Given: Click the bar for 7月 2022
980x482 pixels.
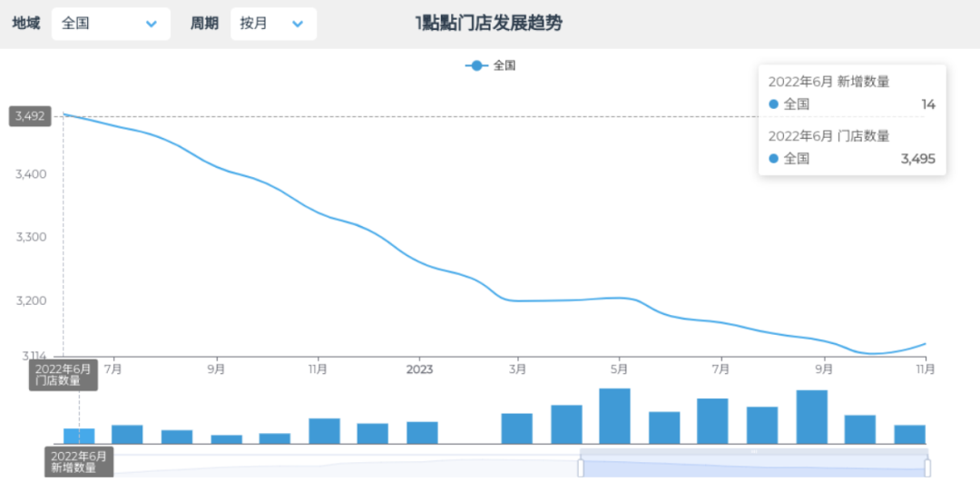Looking at the screenshot, I should pos(128,435).
